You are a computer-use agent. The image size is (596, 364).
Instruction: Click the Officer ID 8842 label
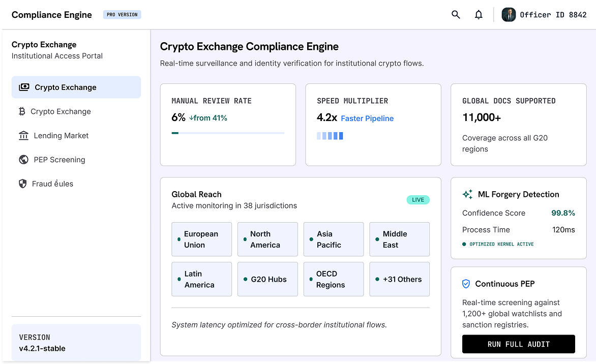pos(553,15)
